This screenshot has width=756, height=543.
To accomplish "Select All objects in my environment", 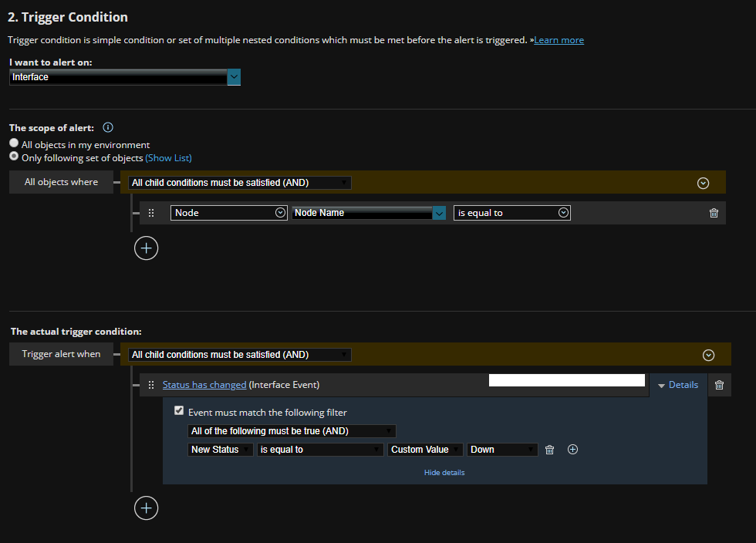I will pos(15,144).
